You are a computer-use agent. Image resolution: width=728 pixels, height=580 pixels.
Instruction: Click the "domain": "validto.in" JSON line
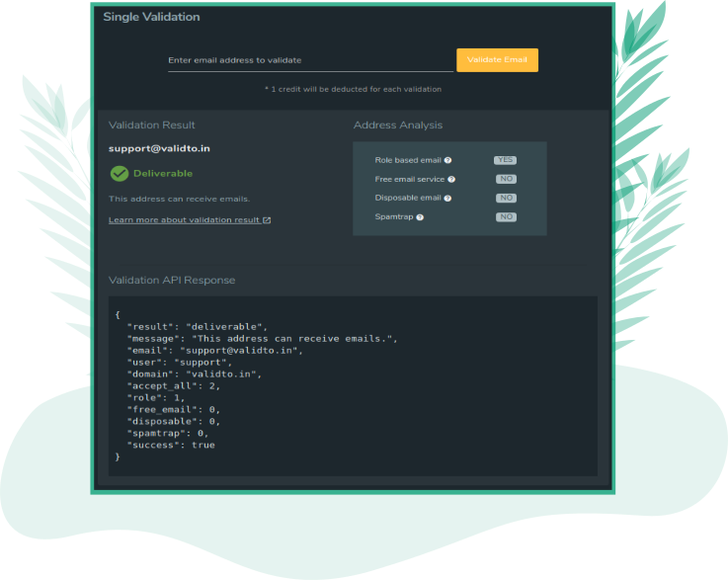pos(195,374)
